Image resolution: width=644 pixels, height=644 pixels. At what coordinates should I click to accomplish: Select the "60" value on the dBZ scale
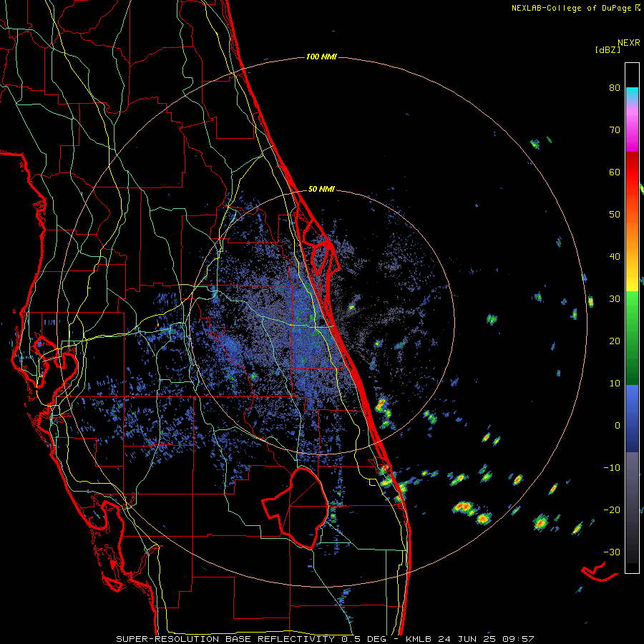615,172
